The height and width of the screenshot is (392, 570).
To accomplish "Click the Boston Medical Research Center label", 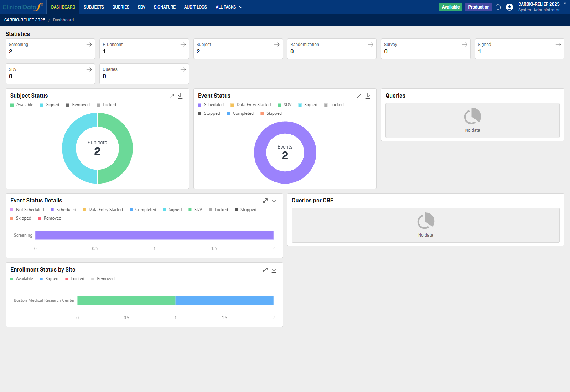I will coord(44,300).
